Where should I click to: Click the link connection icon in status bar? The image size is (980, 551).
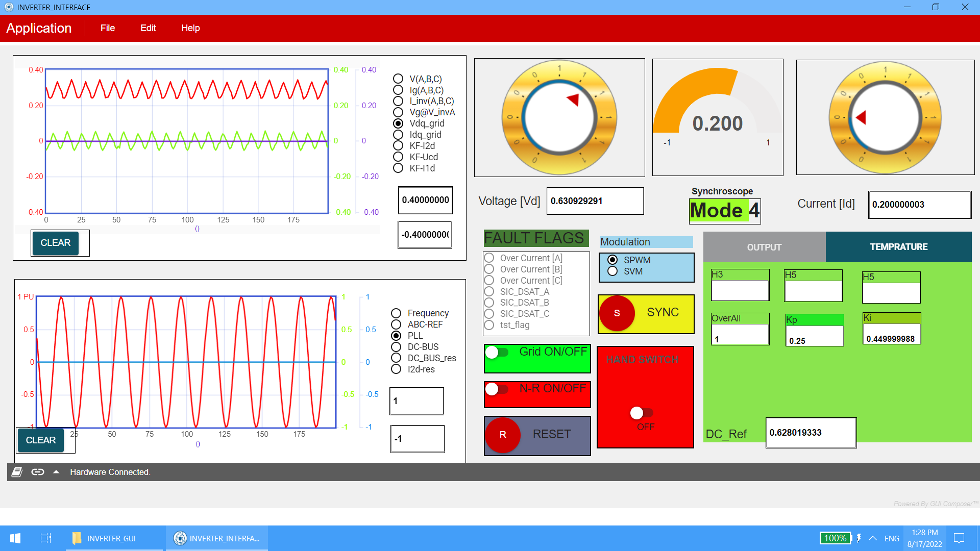(38, 472)
